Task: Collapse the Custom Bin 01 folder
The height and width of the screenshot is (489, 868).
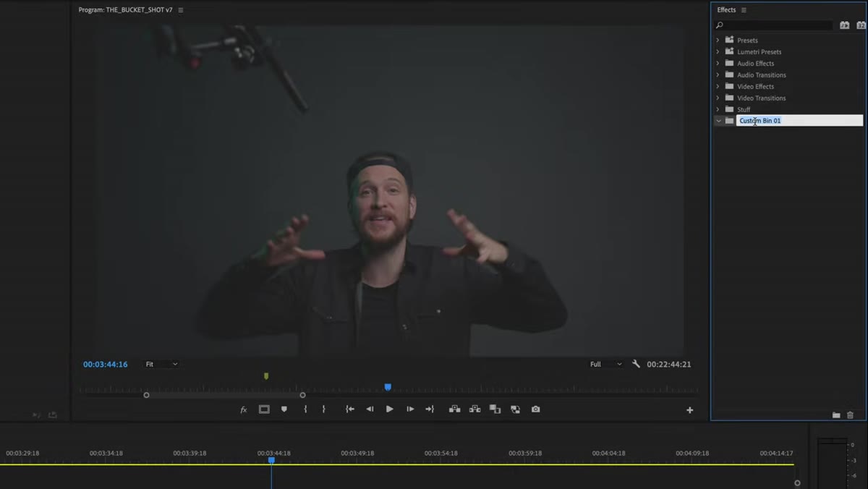Action: [x=718, y=121]
